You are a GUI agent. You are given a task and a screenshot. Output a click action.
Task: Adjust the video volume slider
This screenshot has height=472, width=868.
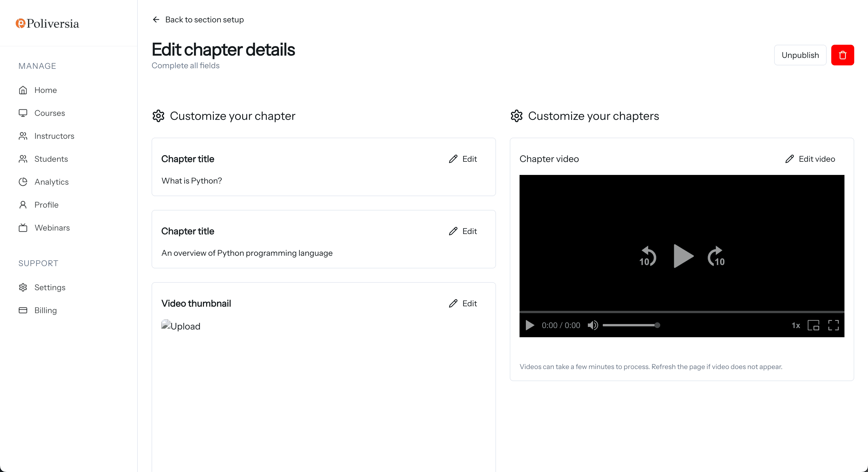click(631, 325)
